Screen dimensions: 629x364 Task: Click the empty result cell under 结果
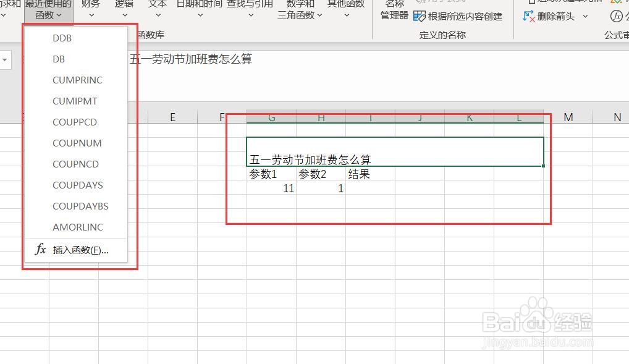click(x=370, y=188)
